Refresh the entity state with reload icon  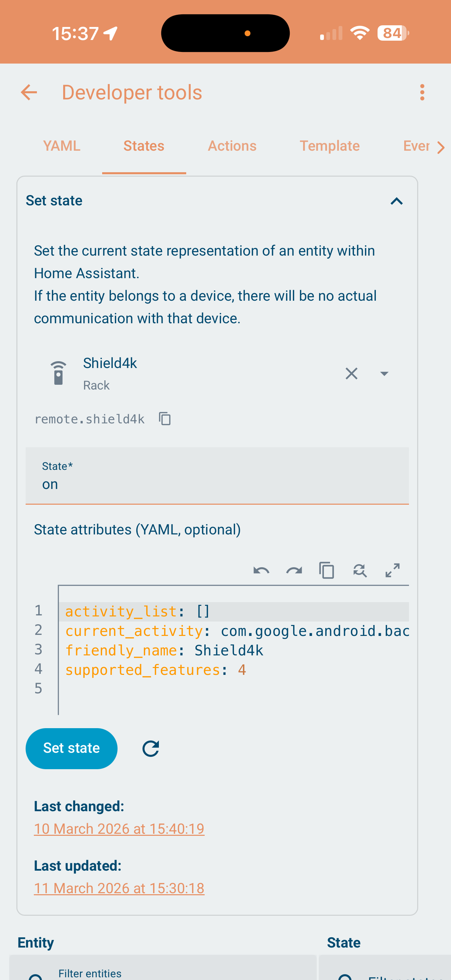(x=151, y=749)
